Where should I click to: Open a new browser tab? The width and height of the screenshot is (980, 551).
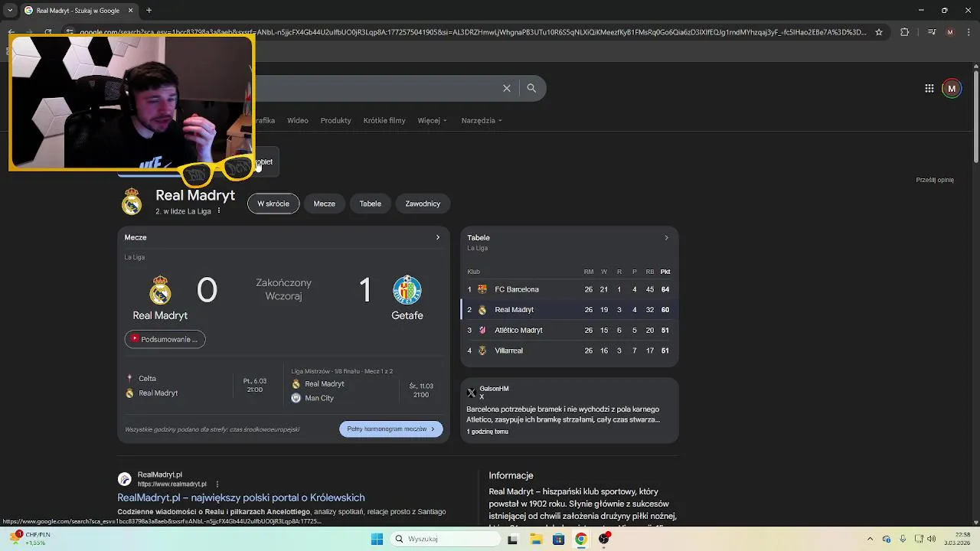pyautogui.click(x=149, y=10)
